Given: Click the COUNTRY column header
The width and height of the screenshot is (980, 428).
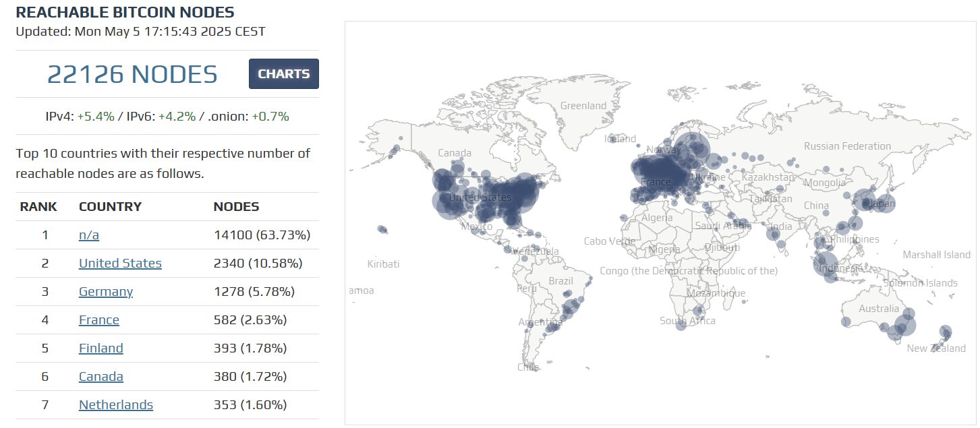Looking at the screenshot, I should tap(110, 207).
